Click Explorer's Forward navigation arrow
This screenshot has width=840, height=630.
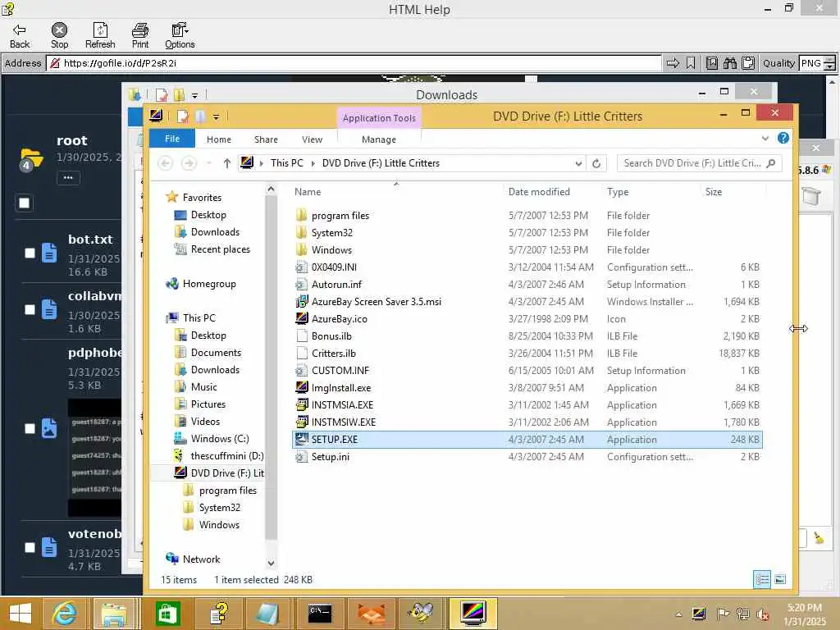[x=189, y=163]
